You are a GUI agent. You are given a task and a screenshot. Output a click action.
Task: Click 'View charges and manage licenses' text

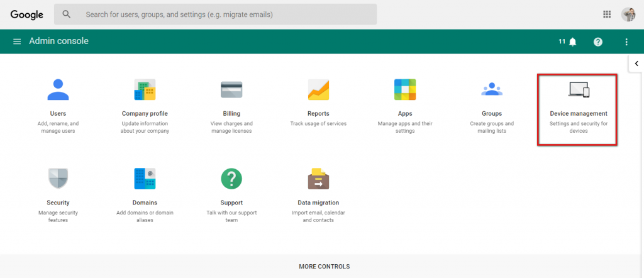coord(231,127)
